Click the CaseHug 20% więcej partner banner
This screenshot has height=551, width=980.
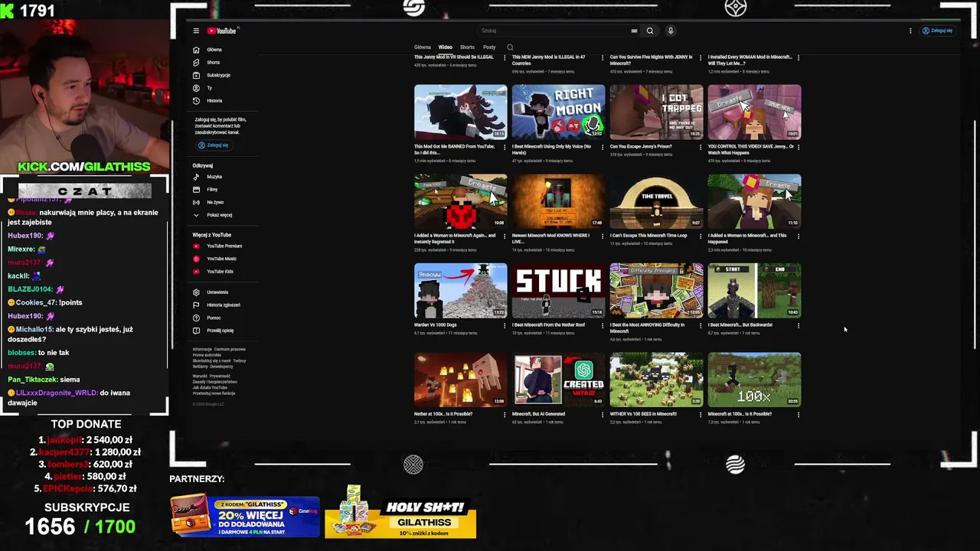tap(245, 517)
